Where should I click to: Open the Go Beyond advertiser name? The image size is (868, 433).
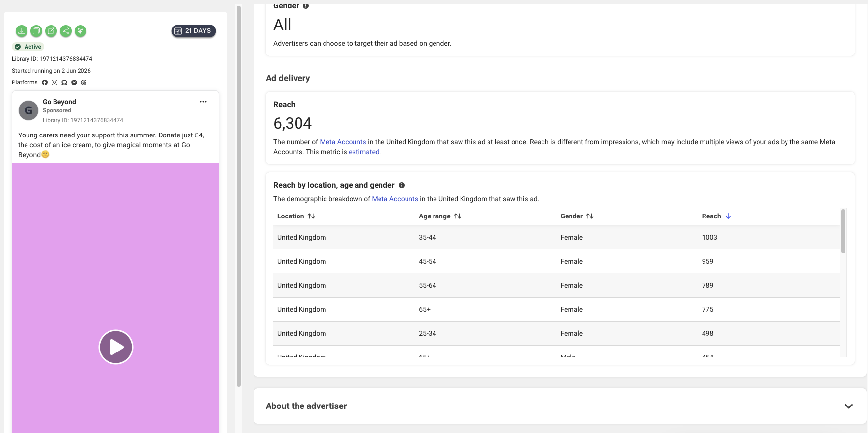(x=59, y=102)
